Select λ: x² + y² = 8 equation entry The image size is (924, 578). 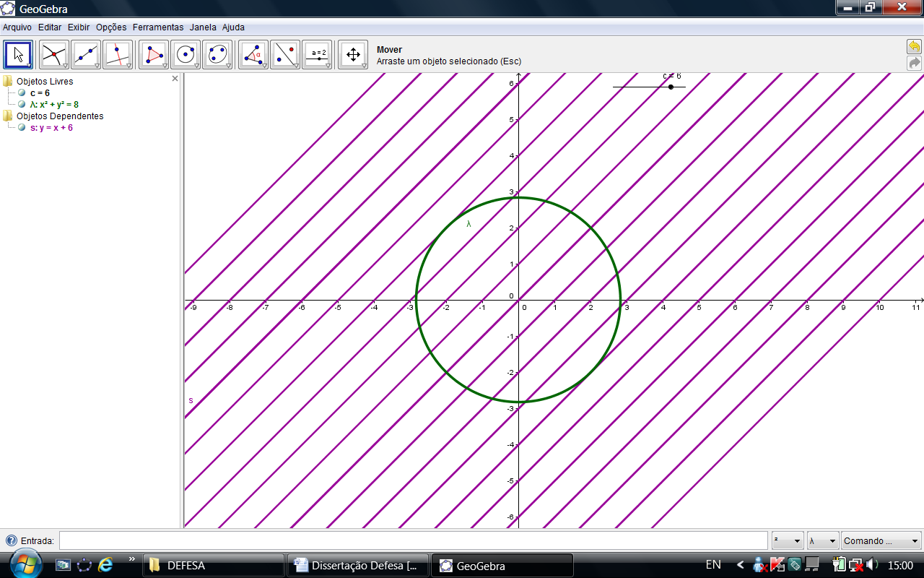pyautogui.click(x=54, y=105)
